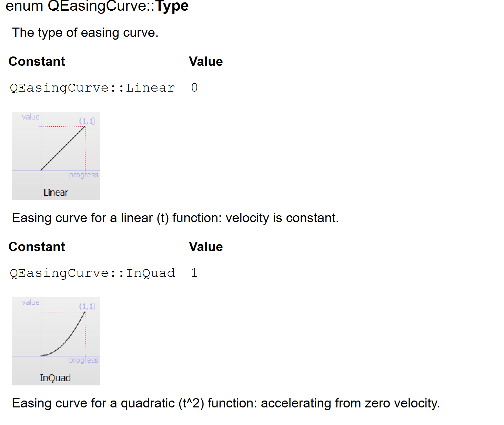Click the first Value column header
Viewport: 504px width, 425px height.
point(206,61)
